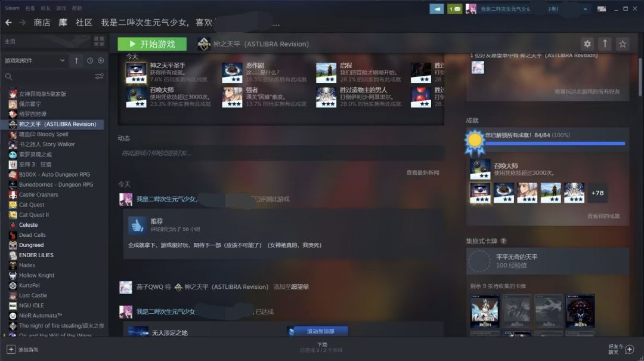Click 查看我的成就 link
The image size is (644, 361).
603,216
